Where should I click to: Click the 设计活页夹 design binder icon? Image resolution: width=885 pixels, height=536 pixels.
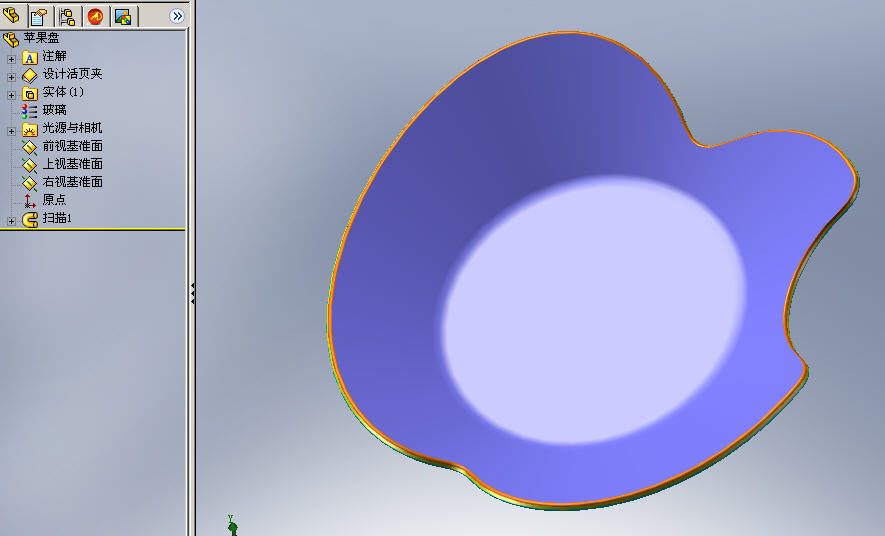(30, 75)
